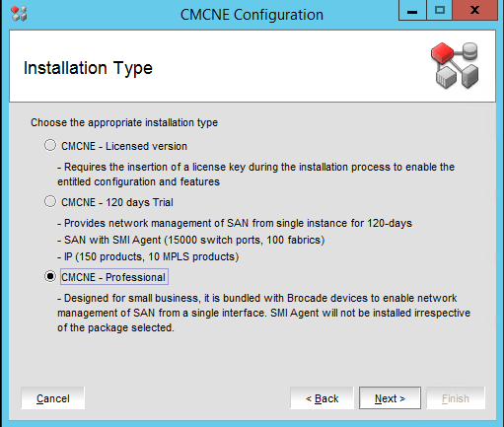Click the 'SAN with SMI Agent' description line
The width and height of the screenshot is (504, 427).
pyautogui.click(x=191, y=240)
